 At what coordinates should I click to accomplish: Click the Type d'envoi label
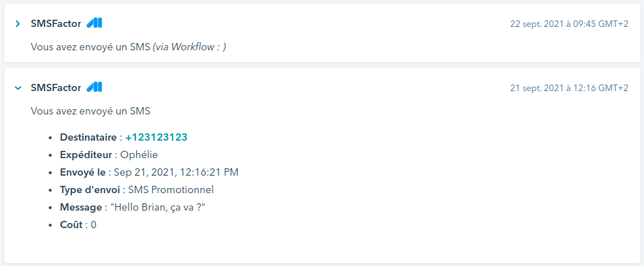[90, 190]
